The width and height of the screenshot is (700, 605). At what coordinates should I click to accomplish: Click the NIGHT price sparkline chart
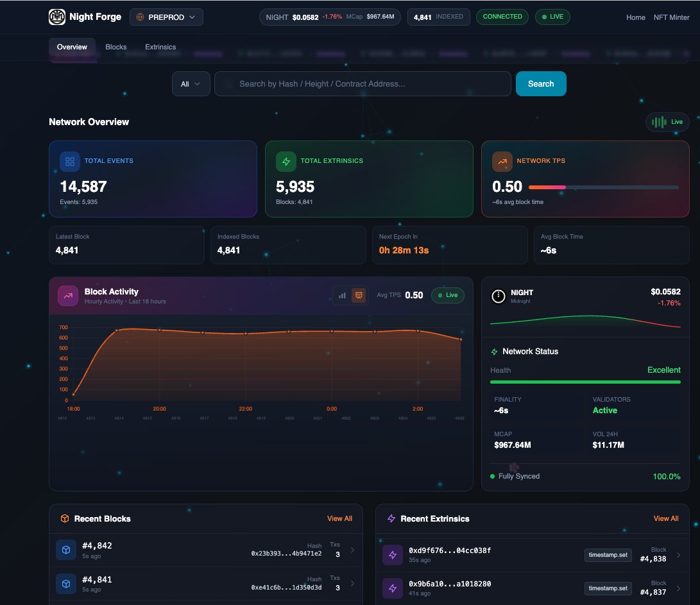pyautogui.click(x=585, y=321)
